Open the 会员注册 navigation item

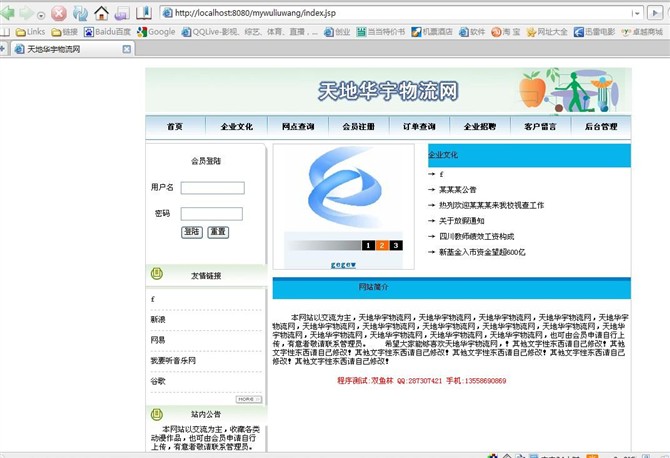359,126
